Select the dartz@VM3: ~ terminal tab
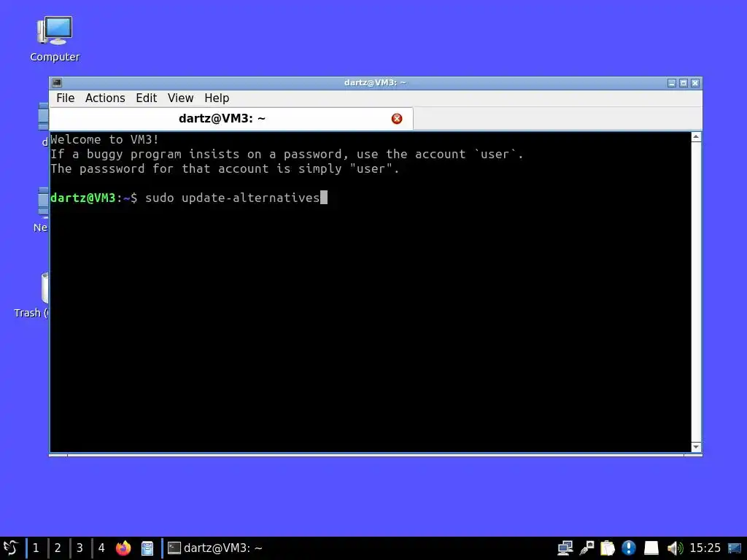The image size is (747, 560). 231,119
